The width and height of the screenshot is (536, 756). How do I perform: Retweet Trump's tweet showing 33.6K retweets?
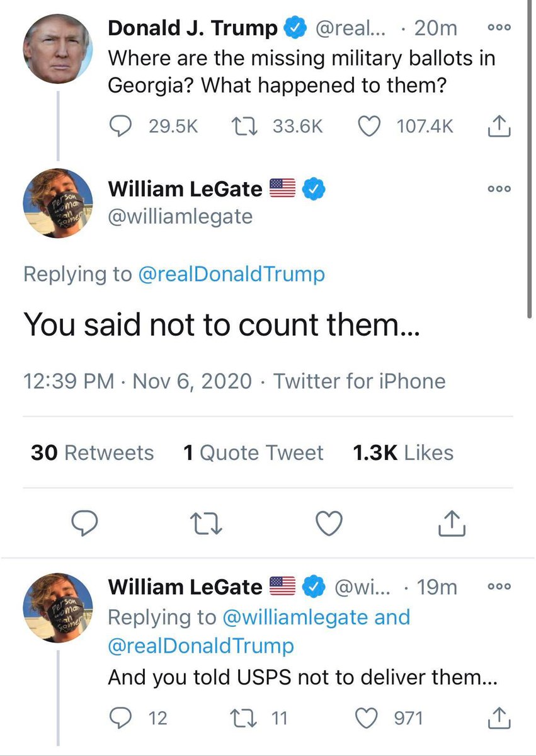[x=240, y=127]
